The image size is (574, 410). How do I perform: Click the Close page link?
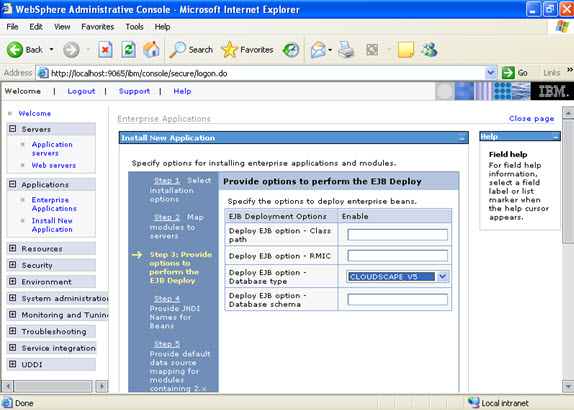coord(532,119)
